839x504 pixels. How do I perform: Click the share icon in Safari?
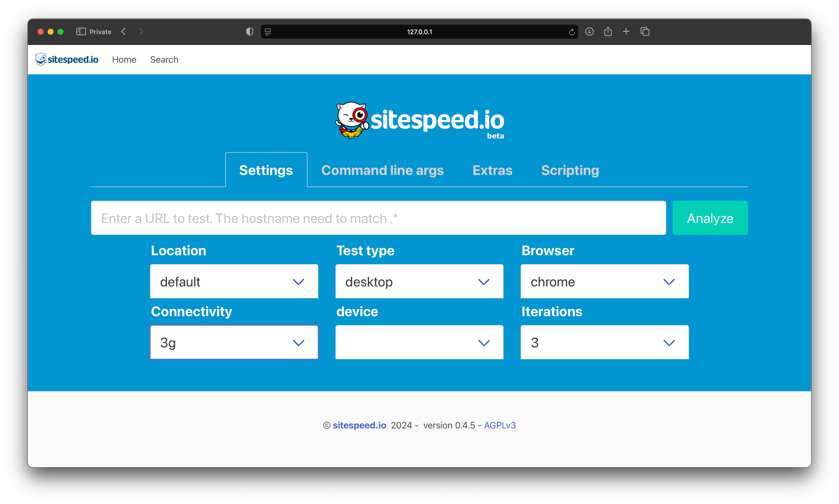608,31
